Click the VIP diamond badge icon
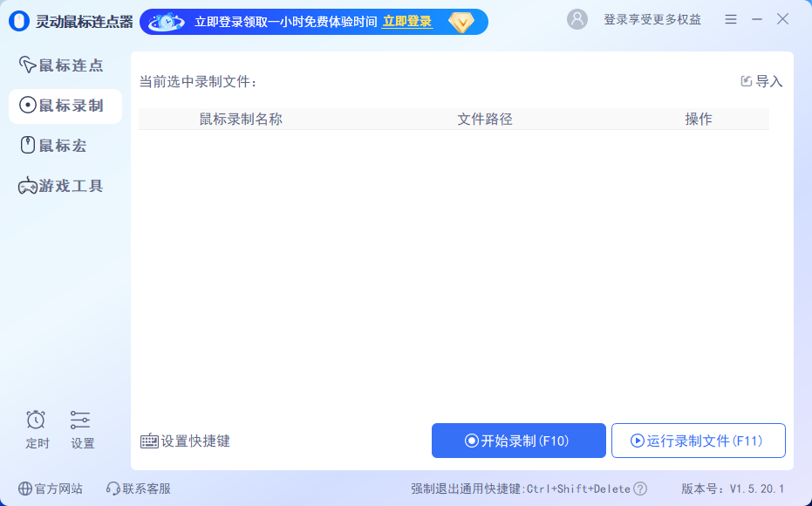Screen dimensions: 812x506 click(x=461, y=22)
